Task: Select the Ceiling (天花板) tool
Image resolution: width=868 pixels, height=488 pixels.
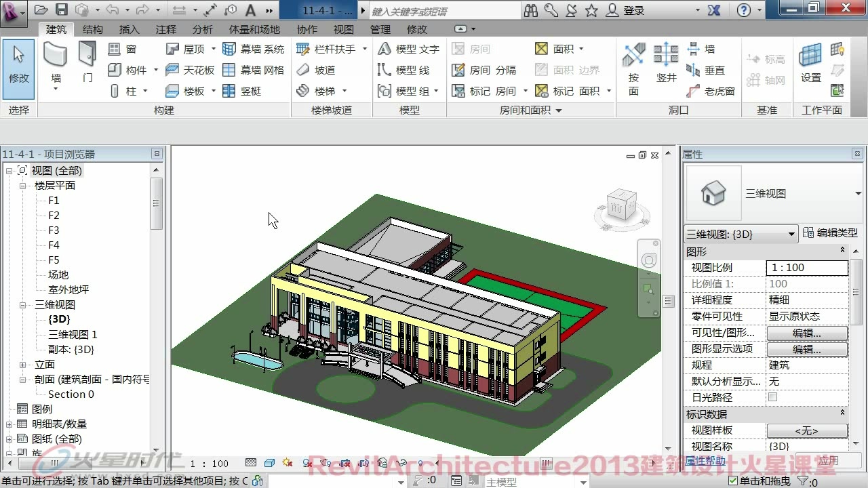Action: point(190,70)
